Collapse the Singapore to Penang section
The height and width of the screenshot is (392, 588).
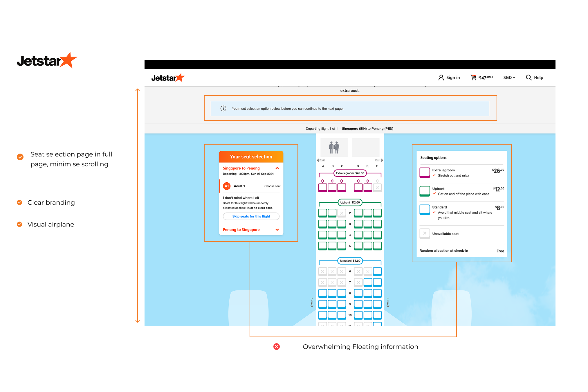click(277, 168)
